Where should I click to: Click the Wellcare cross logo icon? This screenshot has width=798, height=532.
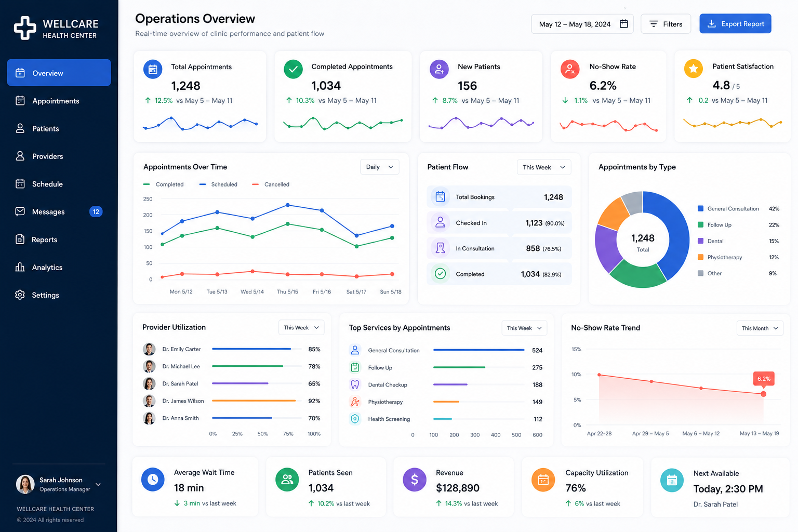point(25,28)
